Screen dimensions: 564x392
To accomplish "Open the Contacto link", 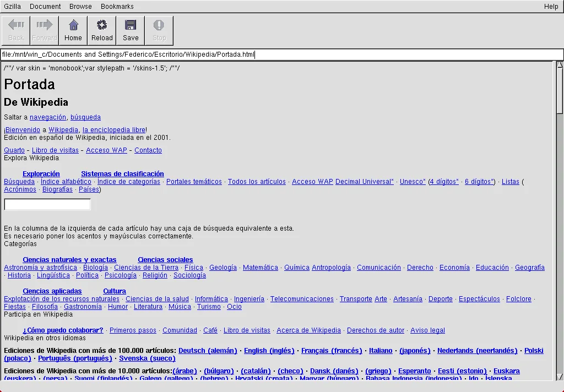I will 148,150.
